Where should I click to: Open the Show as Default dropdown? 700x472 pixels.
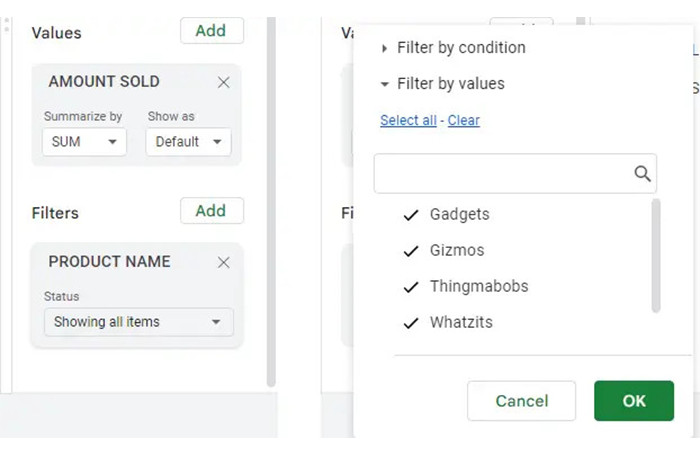pos(188,142)
